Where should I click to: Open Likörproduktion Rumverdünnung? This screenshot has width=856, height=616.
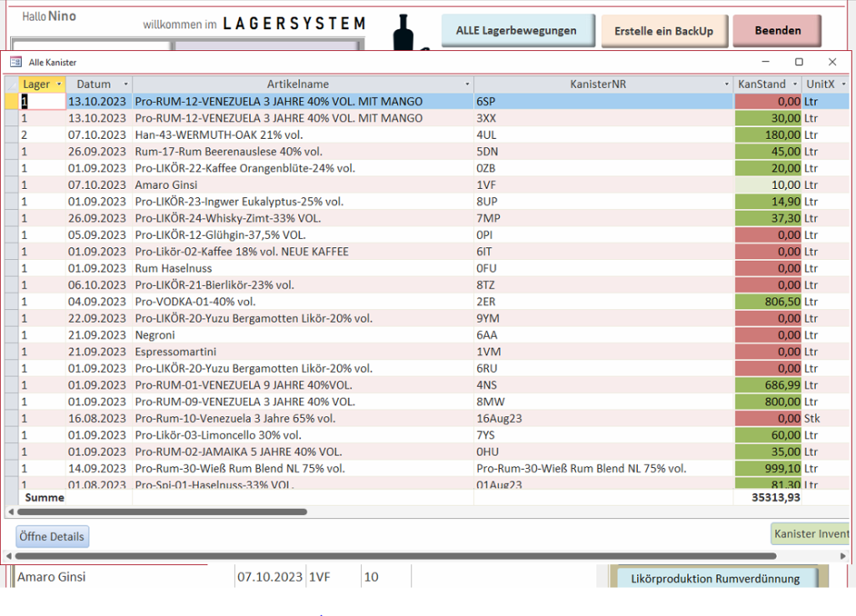tap(716, 578)
